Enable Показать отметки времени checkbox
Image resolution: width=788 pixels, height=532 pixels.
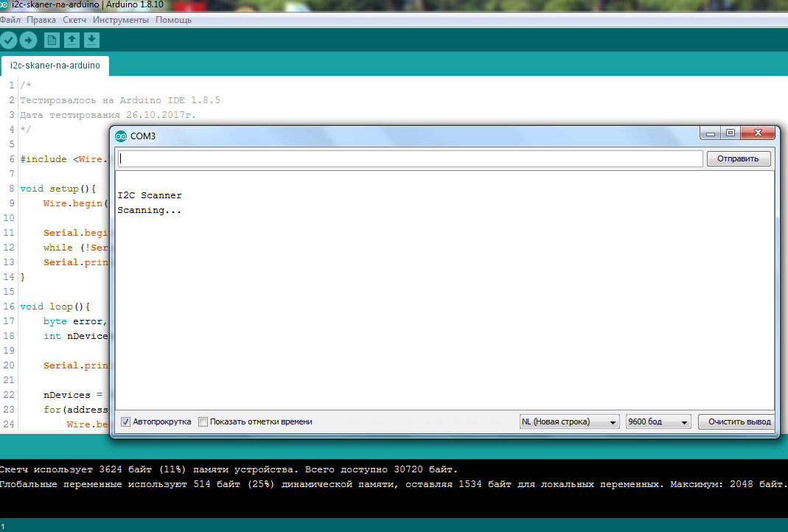(203, 422)
